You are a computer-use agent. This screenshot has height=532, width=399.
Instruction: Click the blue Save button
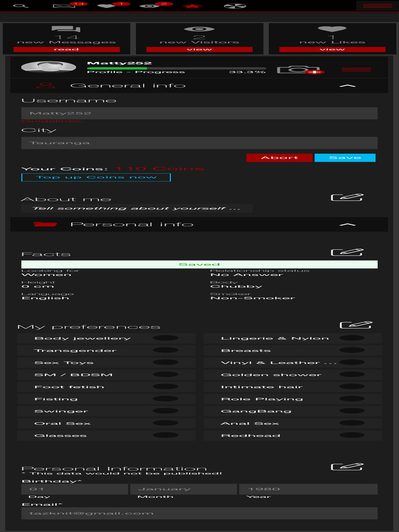(x=345, y=158)
